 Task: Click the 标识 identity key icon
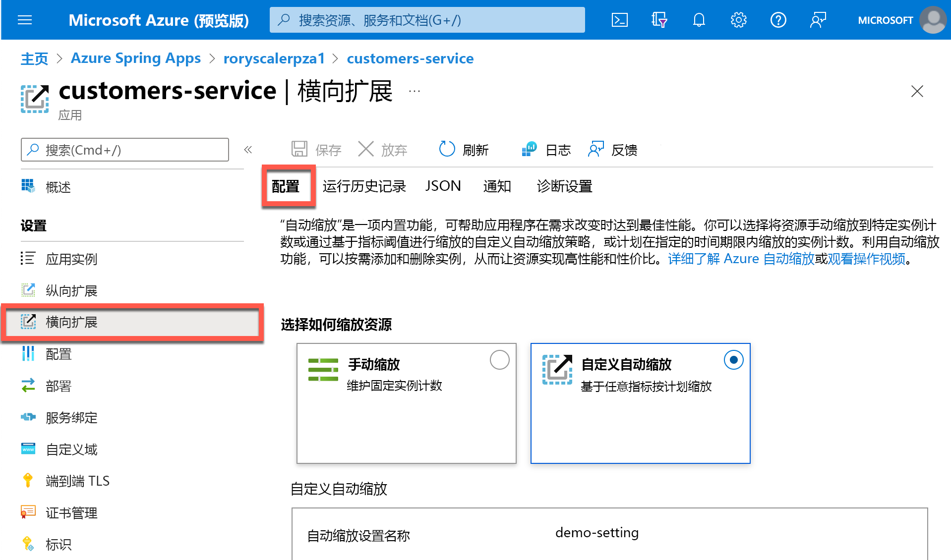28,544
